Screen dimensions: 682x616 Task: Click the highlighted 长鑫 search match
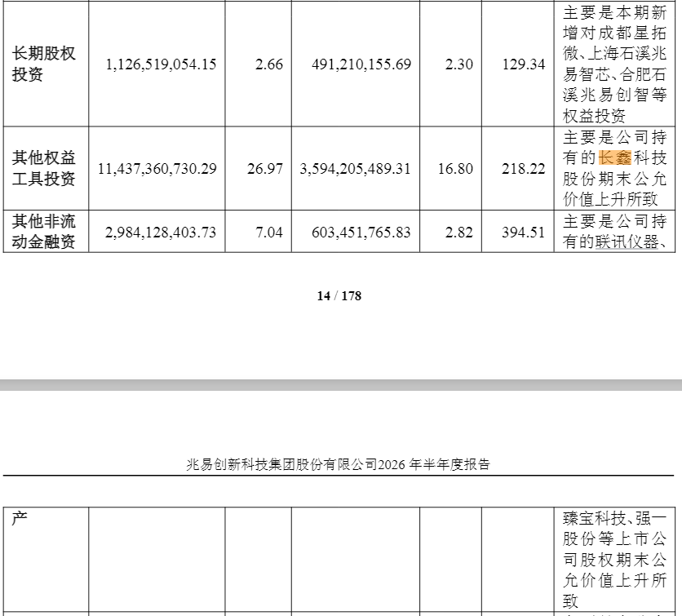(x=614, y=157)
